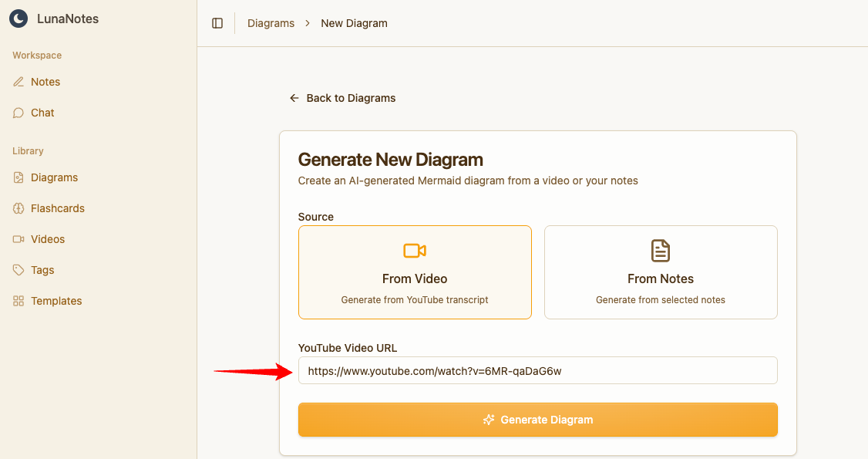
Task: Click the document icon in From Notes
Action: [661, 251]
